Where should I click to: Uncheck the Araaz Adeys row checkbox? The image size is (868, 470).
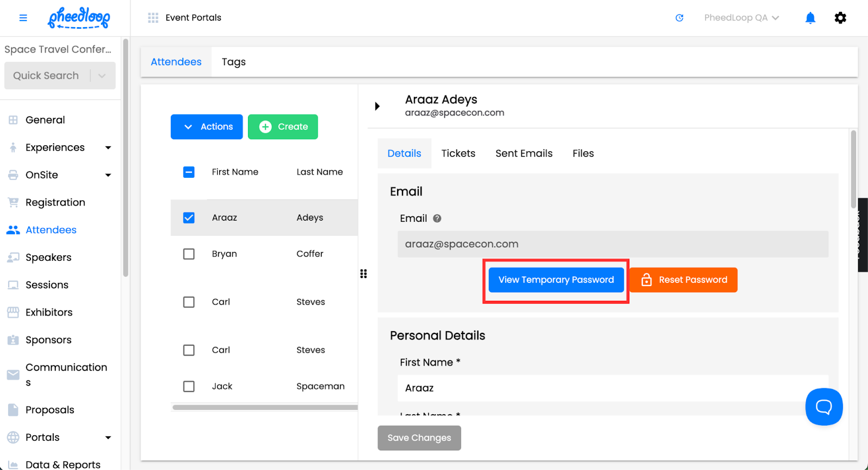click(x=189, y=218)
